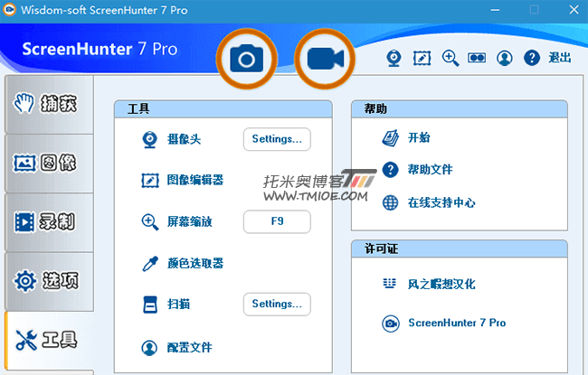Open profile icon in the header toolbar
The image size is (588, 375).
point(505,58)
